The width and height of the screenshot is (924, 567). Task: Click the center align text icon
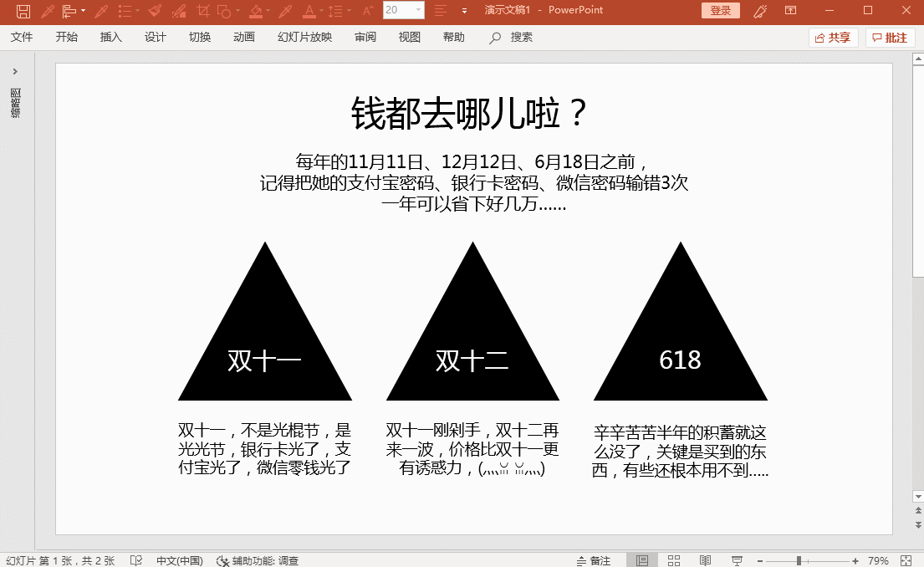(440, 11)
